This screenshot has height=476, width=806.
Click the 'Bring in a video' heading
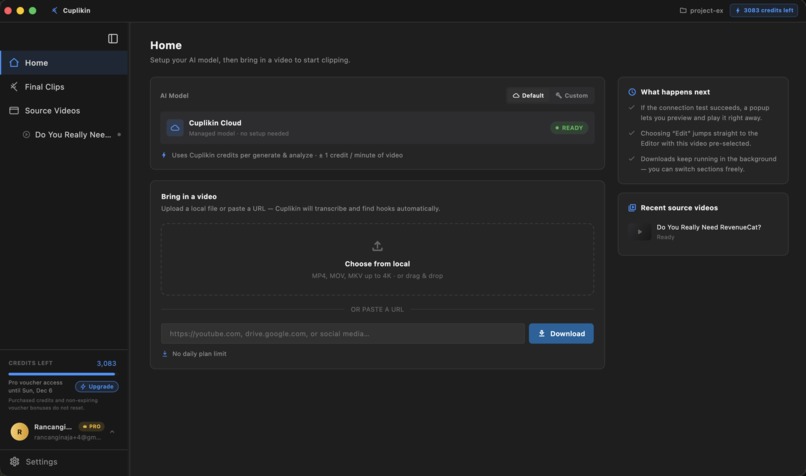(189, 197)
